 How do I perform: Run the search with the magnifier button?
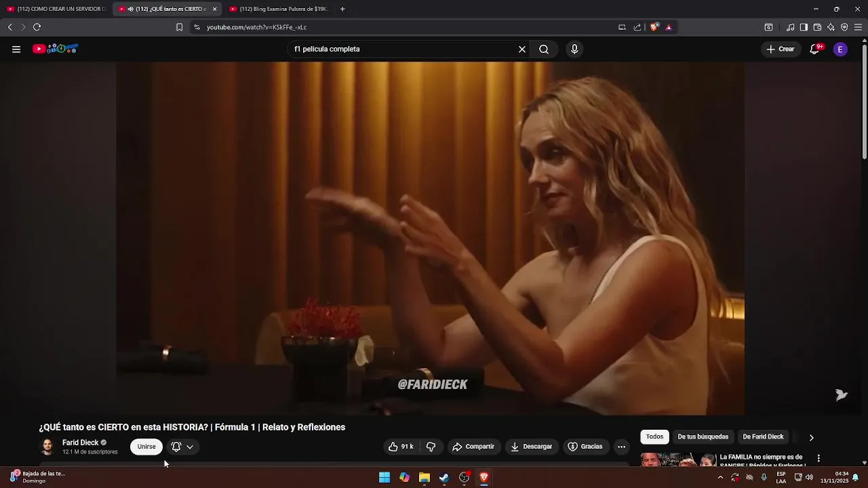[x=544, y=49]
